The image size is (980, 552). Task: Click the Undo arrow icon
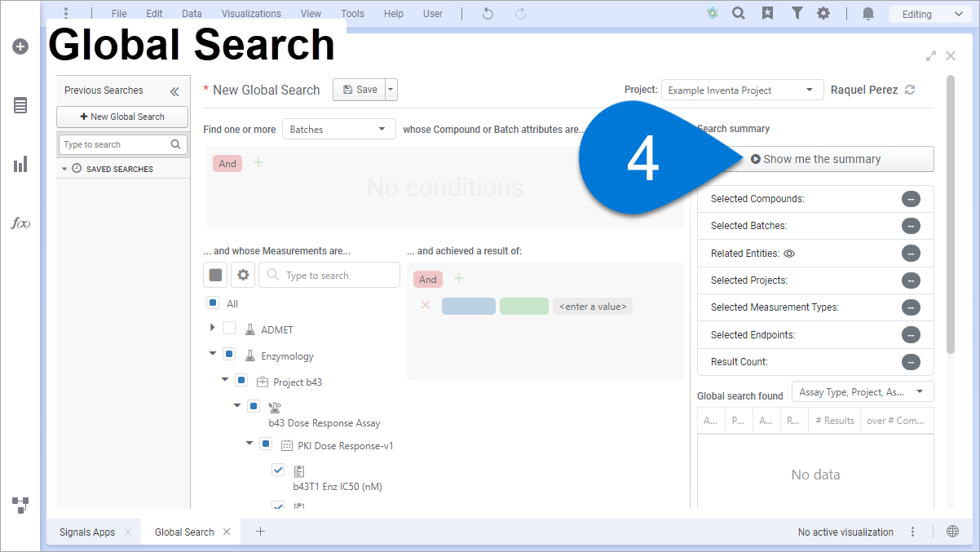488,13
